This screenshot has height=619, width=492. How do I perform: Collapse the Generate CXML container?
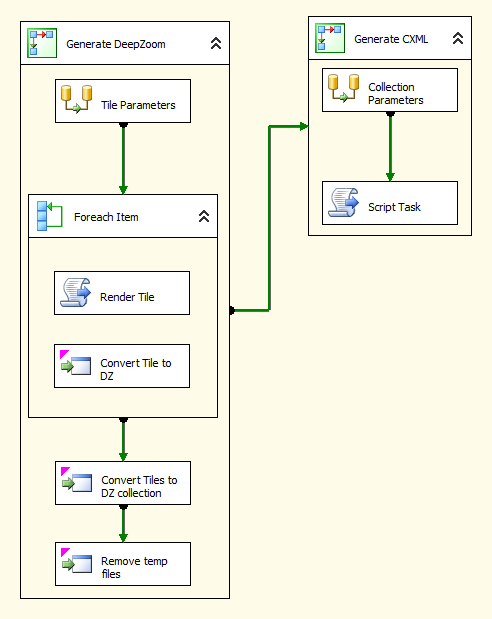458,38
